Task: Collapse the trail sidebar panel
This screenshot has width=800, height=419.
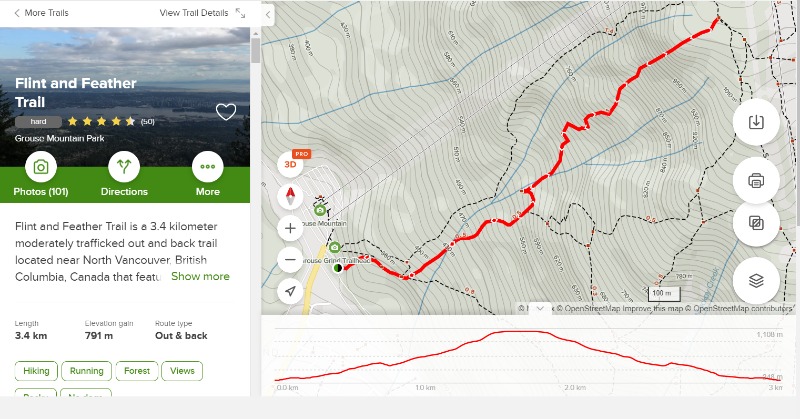Action: [x=268, y=15]
